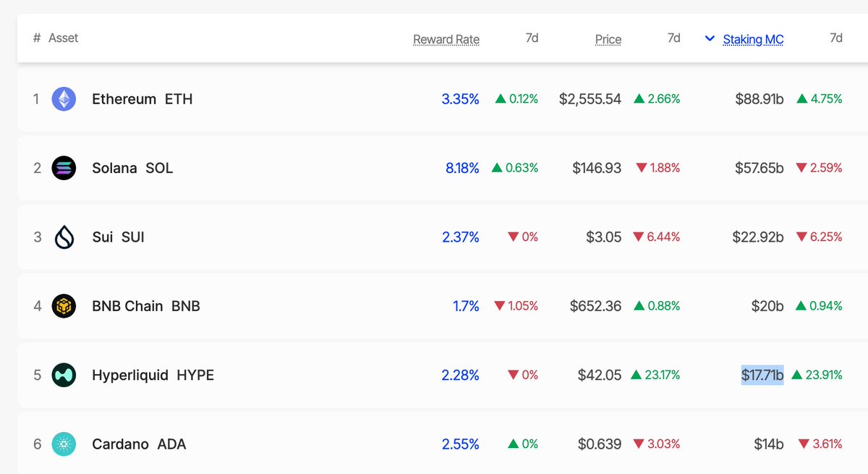Click the 7d header after Reward Rate
Image resolution: width=868 pixels, height=474 pixels.
click(532, 38)
